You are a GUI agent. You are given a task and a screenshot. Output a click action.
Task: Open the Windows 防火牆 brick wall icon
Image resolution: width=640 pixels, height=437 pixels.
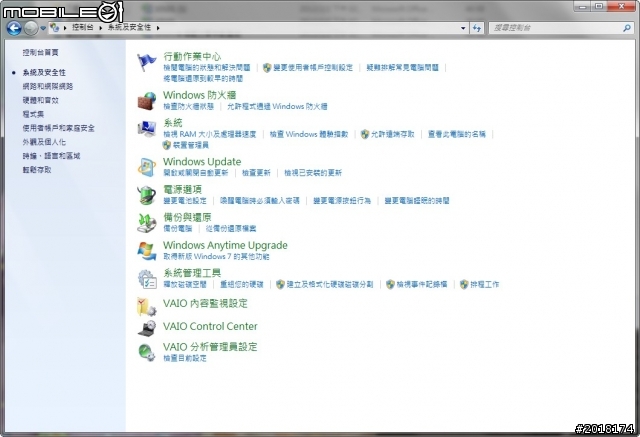(147, 101)
